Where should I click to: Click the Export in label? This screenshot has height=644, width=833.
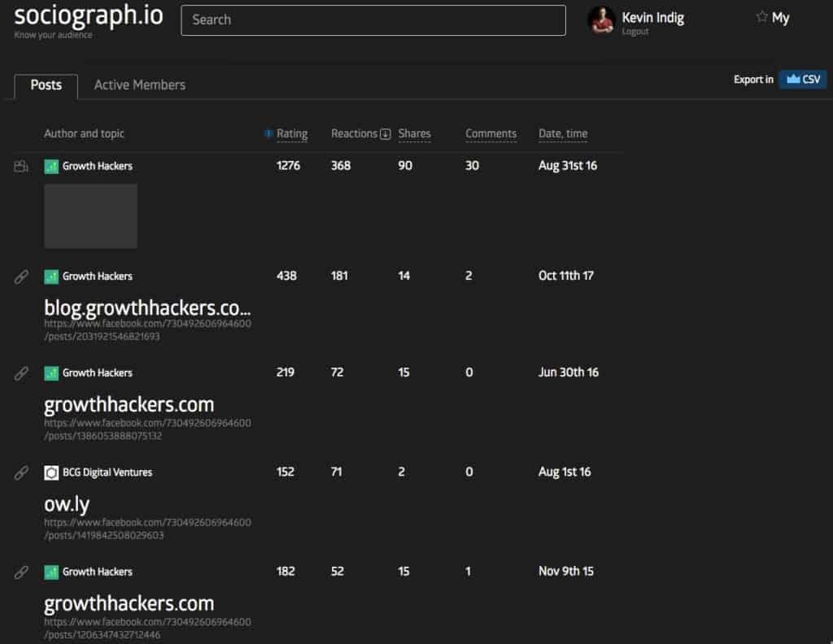point(753,80)
